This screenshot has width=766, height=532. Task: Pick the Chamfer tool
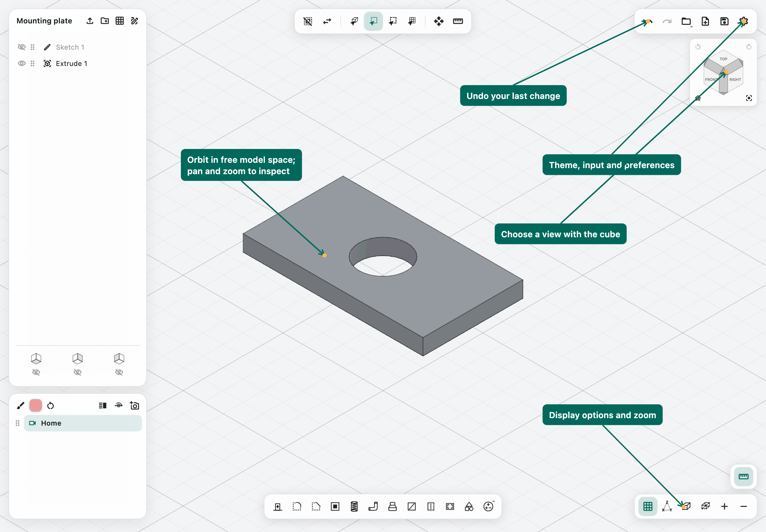316,506
